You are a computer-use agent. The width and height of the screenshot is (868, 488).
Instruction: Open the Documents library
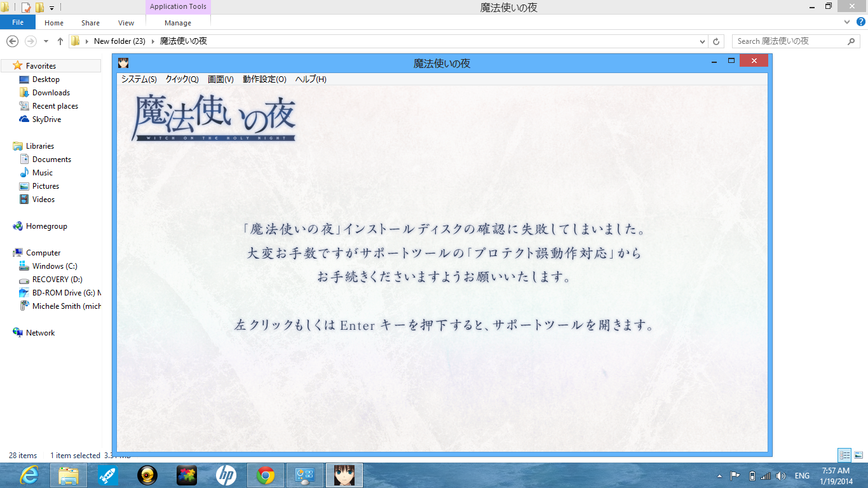tap(51, 159)
